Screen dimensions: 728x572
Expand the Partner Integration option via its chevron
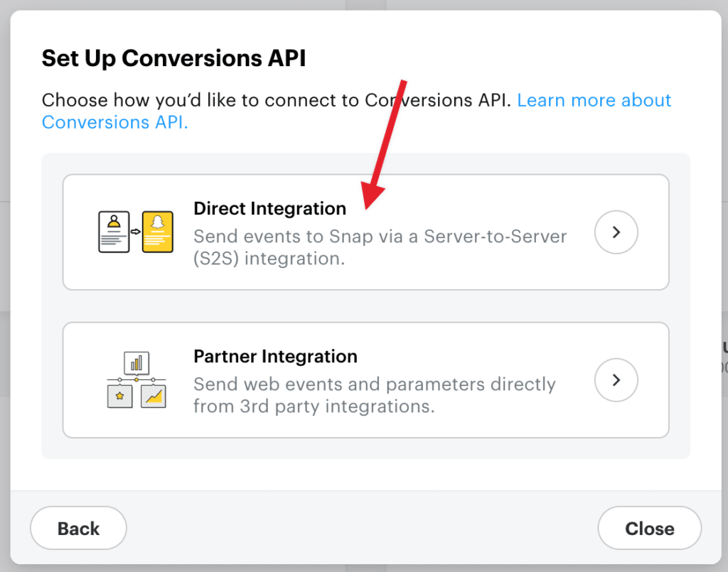pyautogui.click(x=616, y=380)
